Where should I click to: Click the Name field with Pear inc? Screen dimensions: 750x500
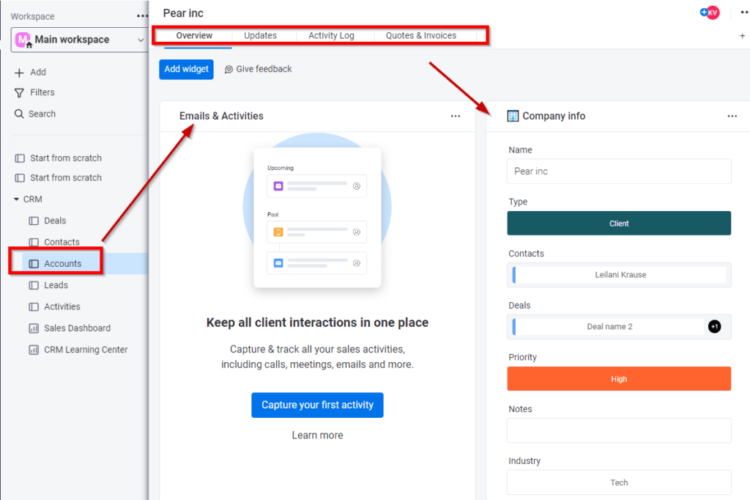point(619,171)
